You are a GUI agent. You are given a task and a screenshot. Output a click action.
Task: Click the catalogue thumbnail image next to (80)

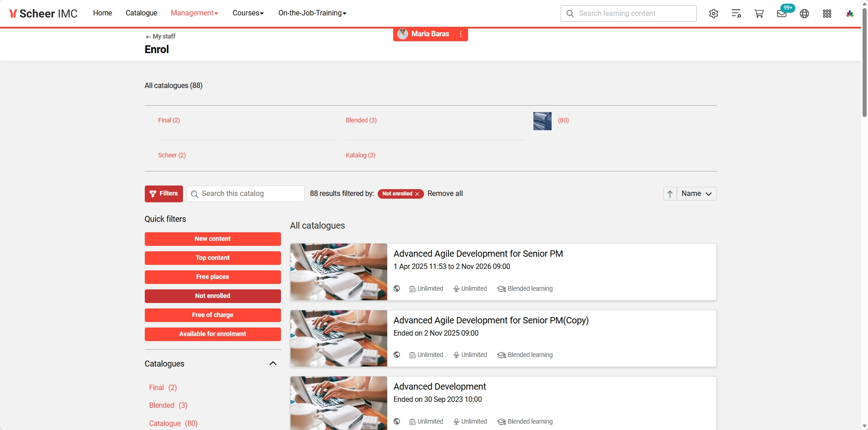[542, 121]
